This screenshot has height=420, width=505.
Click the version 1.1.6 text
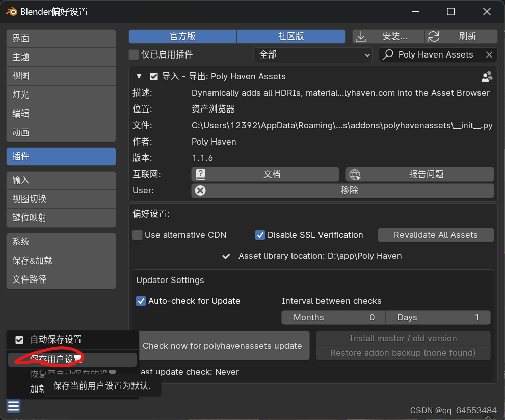tap(202, 158)
